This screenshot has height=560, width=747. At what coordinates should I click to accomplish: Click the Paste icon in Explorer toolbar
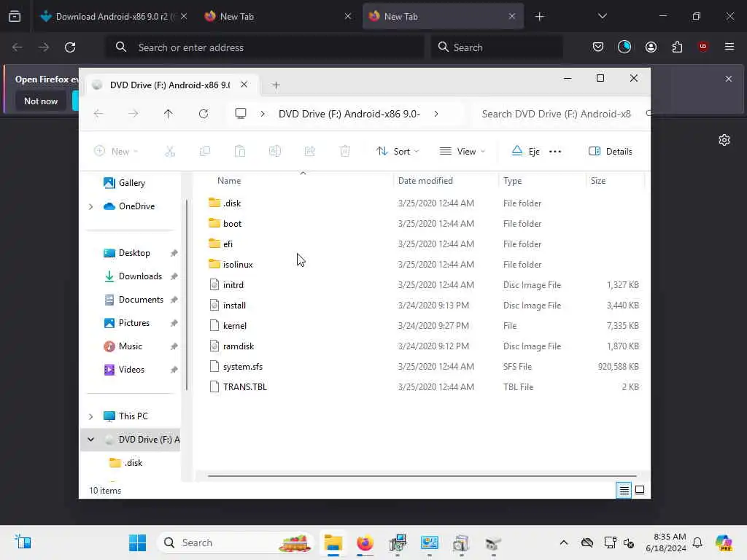point(239,152)
